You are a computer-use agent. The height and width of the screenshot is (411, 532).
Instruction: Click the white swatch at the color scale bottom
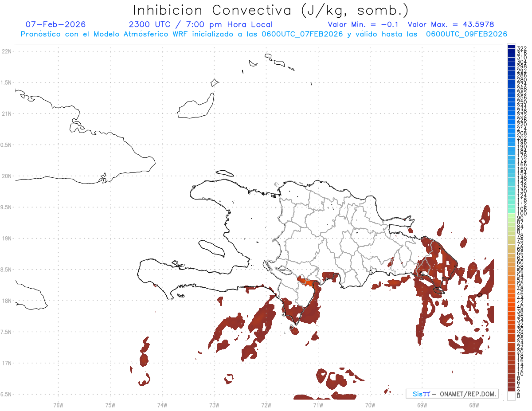(x=511, y=396)
